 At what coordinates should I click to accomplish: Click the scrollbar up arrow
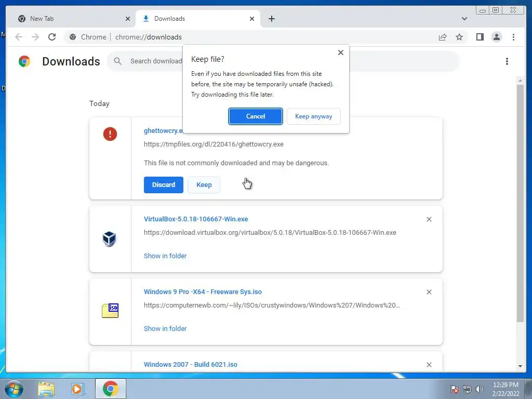pos(520,81)
